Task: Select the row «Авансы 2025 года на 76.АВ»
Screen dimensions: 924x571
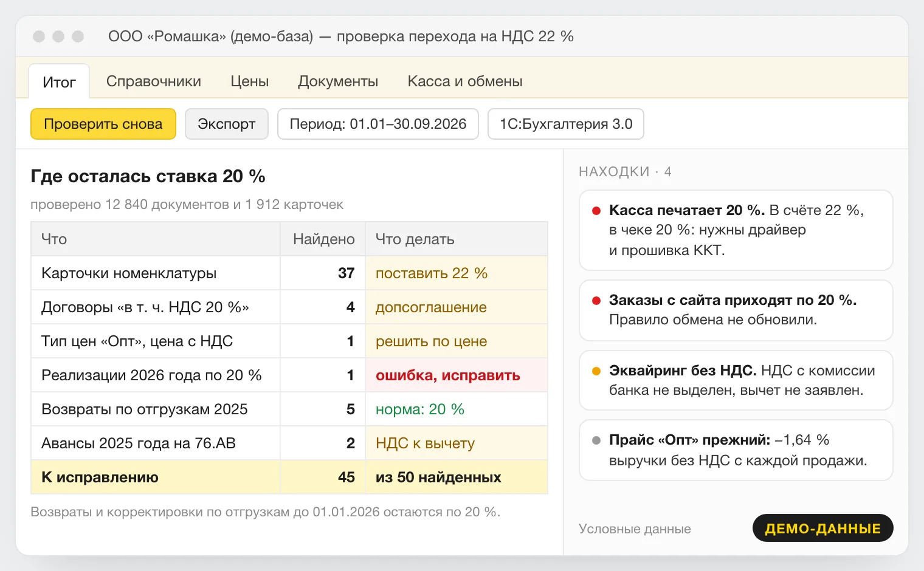Action: pyautogui.click(x=289, y=443)
